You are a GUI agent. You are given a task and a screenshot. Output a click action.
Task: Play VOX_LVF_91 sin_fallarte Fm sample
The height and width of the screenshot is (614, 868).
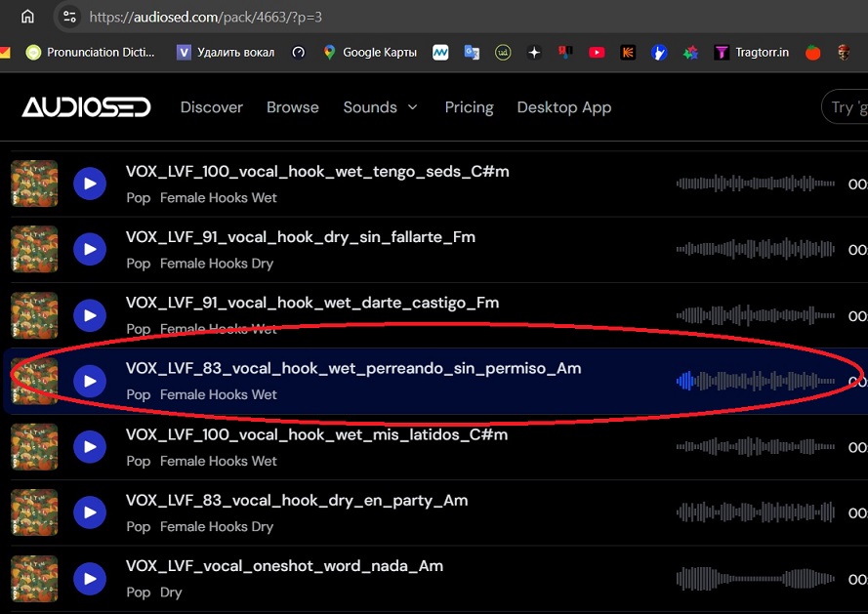pos(90,249)
